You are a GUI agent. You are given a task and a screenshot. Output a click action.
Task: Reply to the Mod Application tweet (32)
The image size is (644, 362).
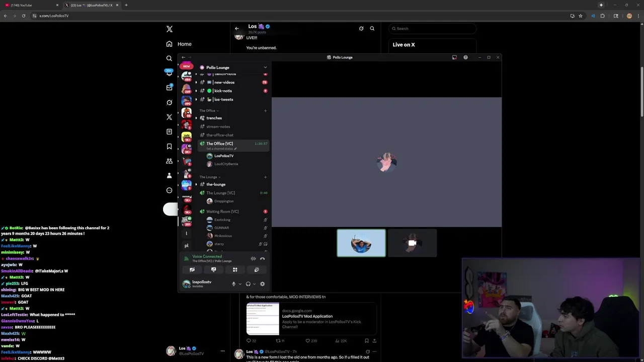pyautogui.click(x=251, y=341)
